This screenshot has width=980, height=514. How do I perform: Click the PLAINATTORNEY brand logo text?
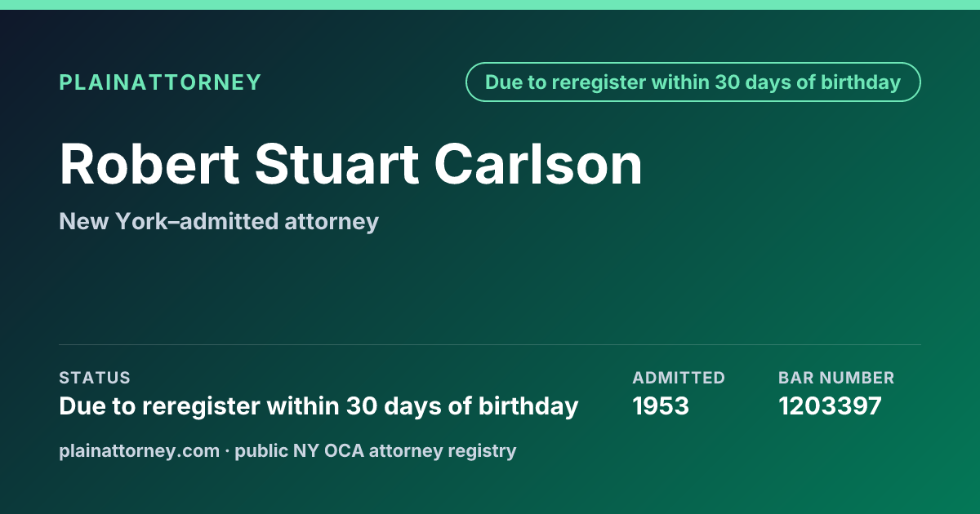coord(160,82)
